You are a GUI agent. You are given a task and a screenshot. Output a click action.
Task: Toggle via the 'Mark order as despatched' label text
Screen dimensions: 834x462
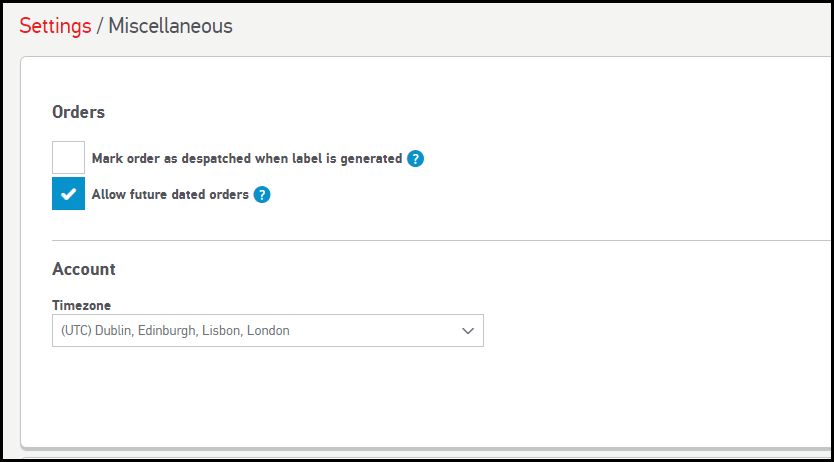point(247,158)
